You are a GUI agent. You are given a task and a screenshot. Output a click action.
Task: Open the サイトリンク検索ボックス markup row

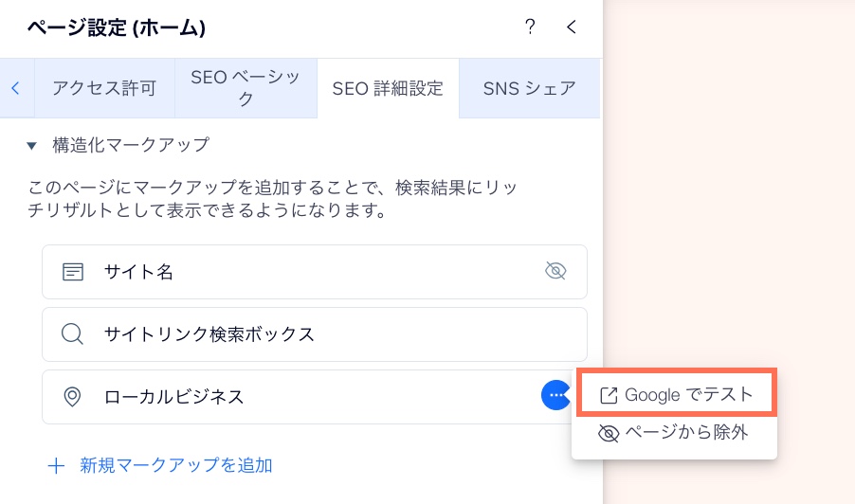click(x=315, y=334)
